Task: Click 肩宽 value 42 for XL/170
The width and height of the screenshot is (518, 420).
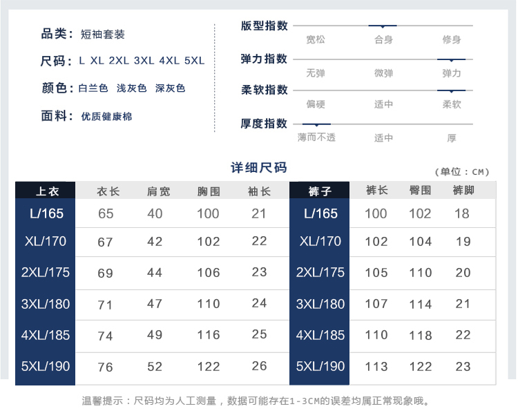Action: 155,242
